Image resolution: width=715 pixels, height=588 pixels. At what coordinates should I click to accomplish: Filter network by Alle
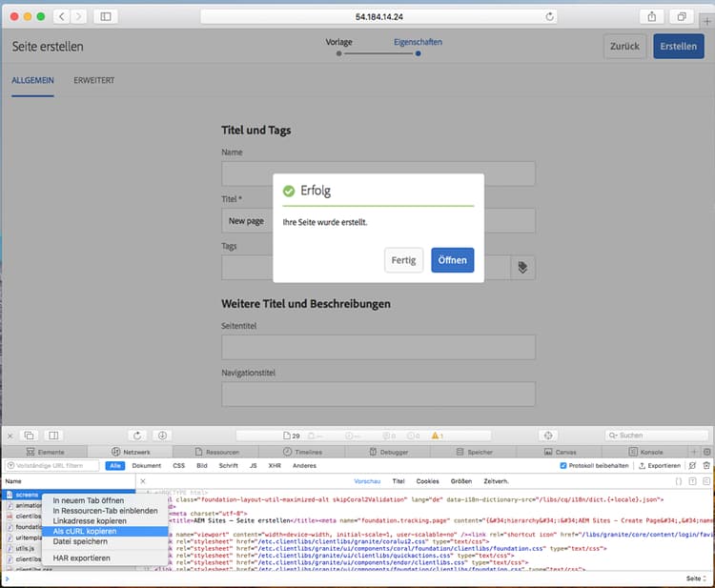(115, 465)
